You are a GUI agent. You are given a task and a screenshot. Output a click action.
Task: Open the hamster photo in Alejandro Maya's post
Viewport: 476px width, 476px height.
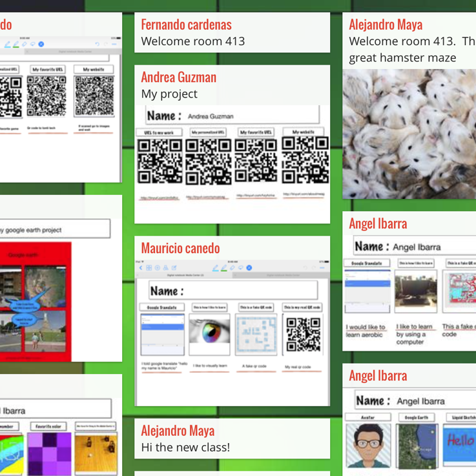(409, 134)
